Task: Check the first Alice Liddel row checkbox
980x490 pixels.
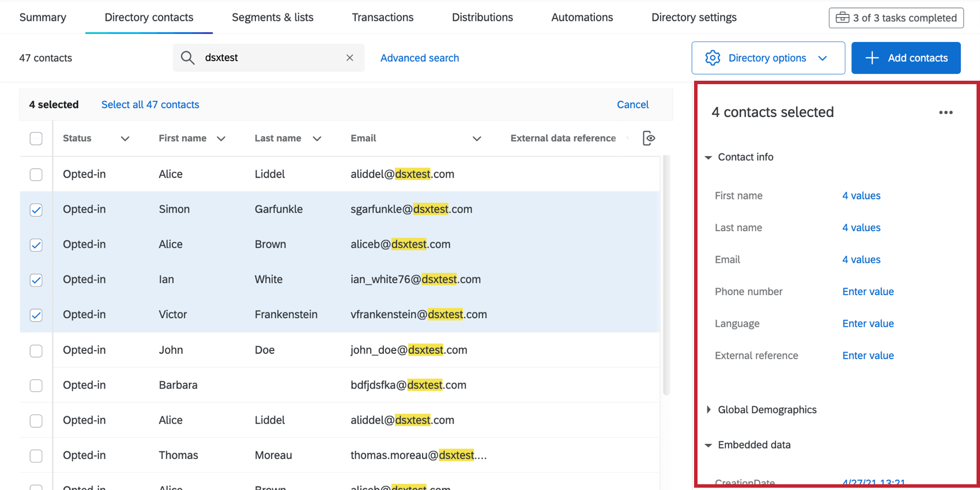Action: coord(36,174)
